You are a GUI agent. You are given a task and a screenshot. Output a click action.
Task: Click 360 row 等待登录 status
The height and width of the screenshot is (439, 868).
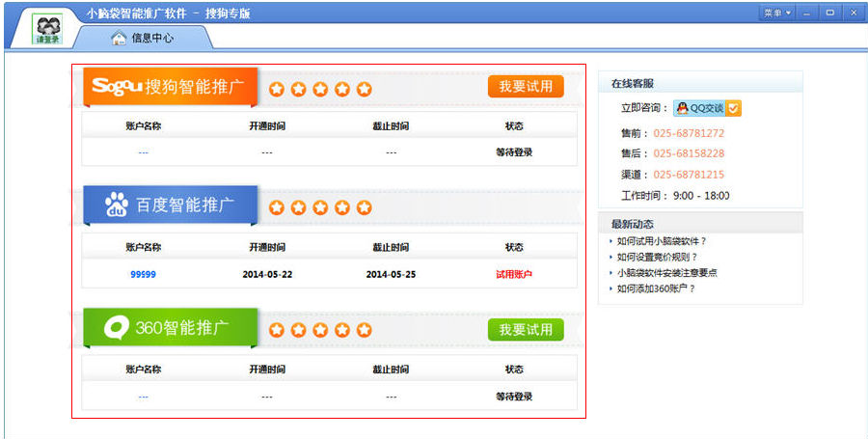(x=514, y=397)
